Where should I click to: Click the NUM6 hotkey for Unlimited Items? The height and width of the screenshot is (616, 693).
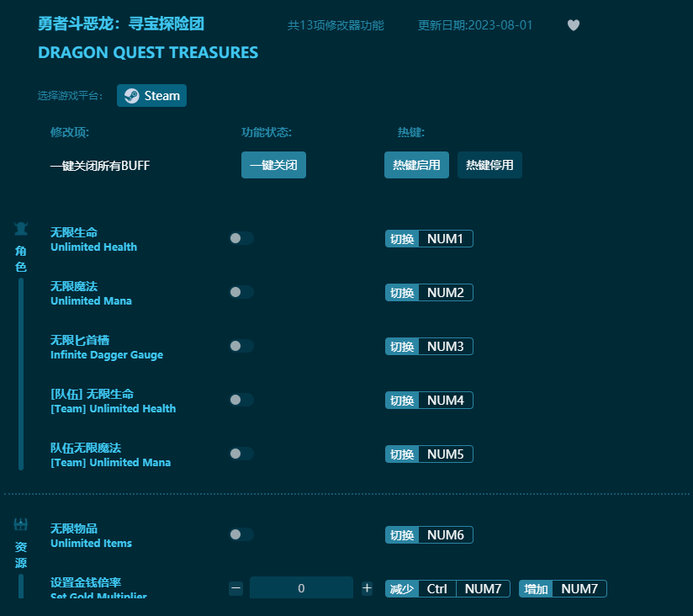(429, 535)
